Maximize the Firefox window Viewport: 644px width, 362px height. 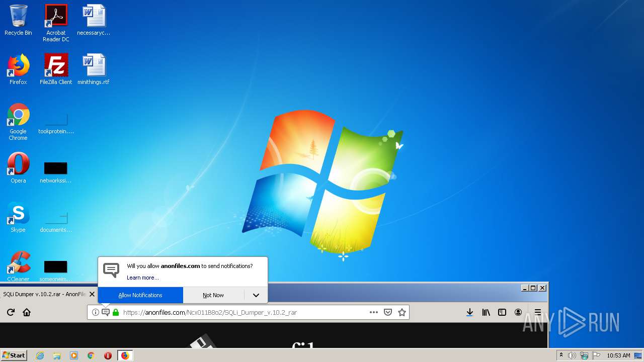[x=533, y=288]
